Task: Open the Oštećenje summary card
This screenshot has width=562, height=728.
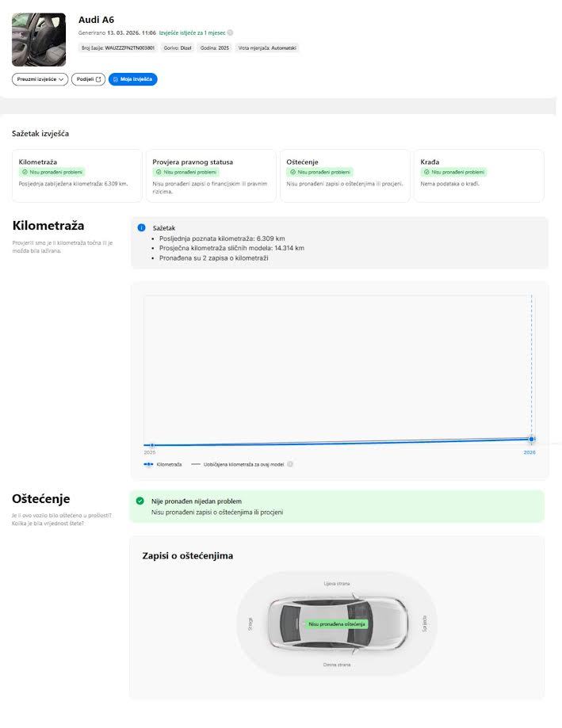Action: (345, 175)
